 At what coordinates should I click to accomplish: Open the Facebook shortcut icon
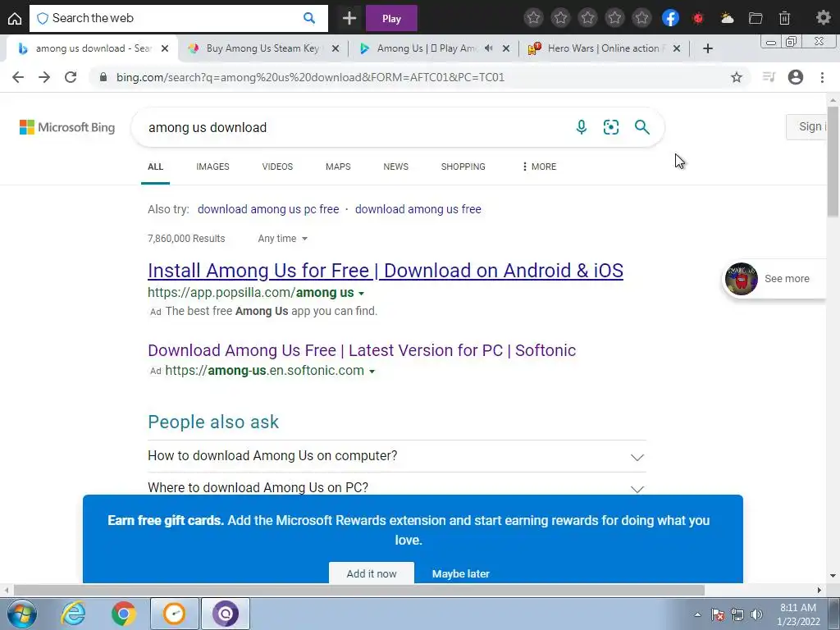(670, 18)
